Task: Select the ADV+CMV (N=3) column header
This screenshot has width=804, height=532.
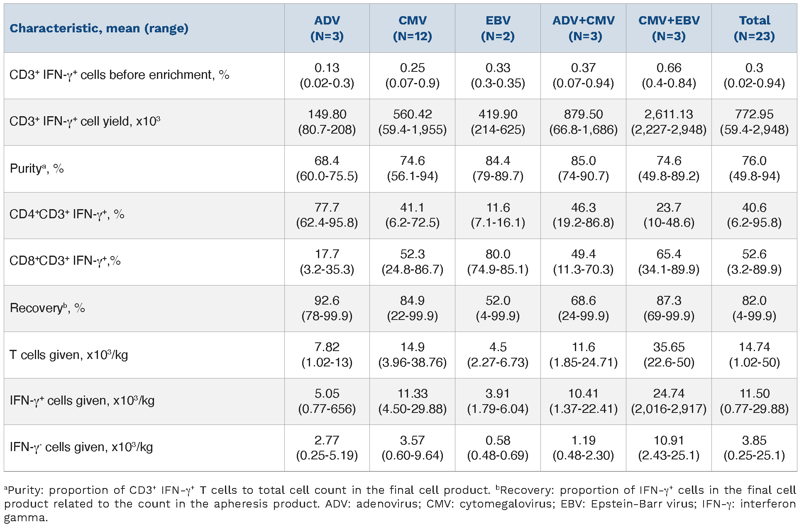Action: (x=583, y=28)
